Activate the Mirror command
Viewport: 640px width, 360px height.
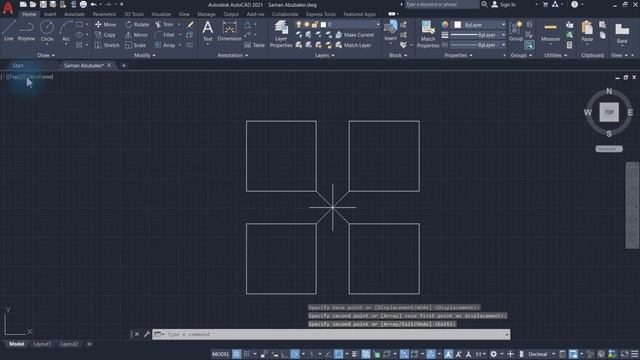137,35
